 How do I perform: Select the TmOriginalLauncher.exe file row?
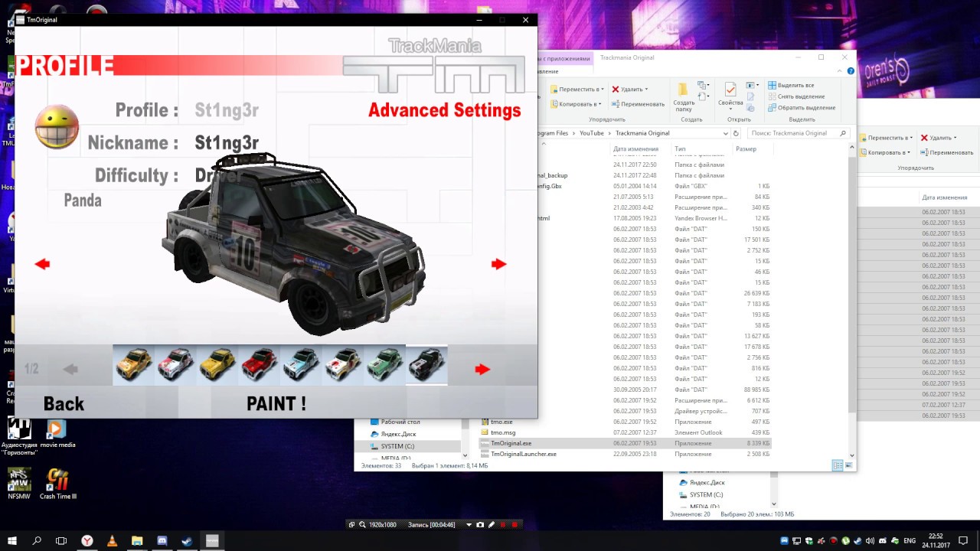pos(625,454)
